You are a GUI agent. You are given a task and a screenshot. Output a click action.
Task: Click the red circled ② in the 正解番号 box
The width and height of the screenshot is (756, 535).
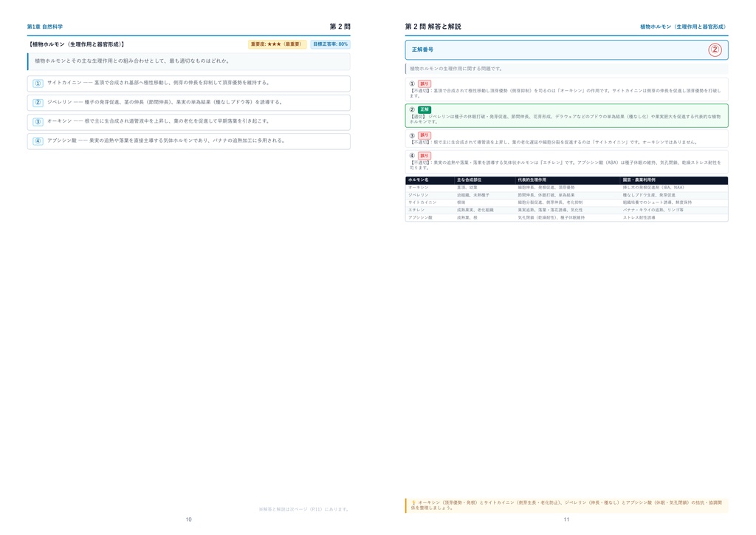coord(715,50)
